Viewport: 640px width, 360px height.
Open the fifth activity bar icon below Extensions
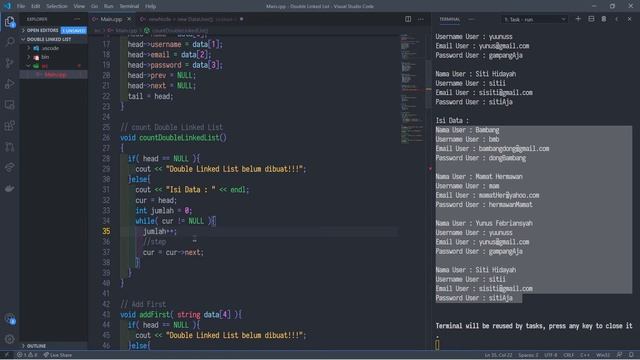coord(10,146)
